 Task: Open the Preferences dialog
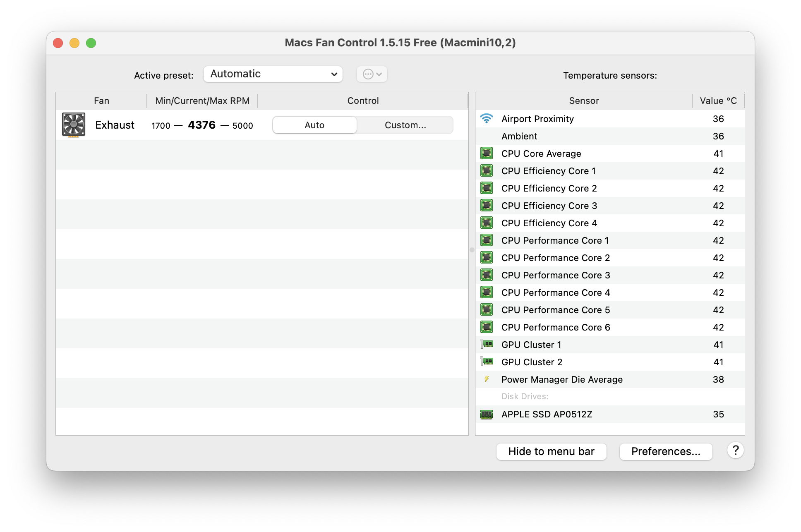[666, 451]
